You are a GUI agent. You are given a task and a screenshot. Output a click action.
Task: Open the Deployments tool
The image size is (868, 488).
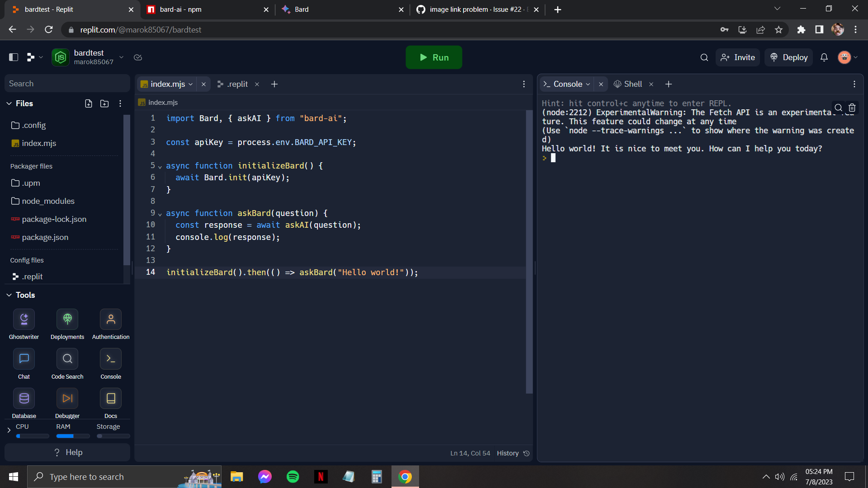(67, 319)
